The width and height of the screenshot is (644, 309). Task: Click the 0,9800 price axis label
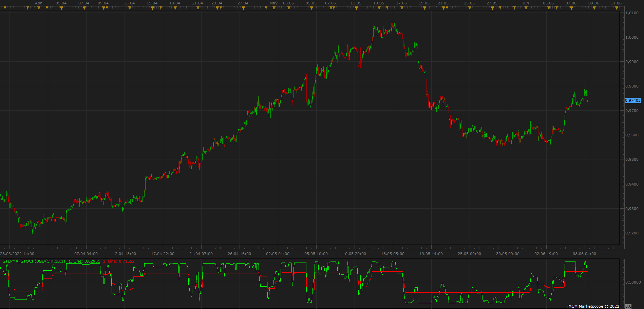632,86
